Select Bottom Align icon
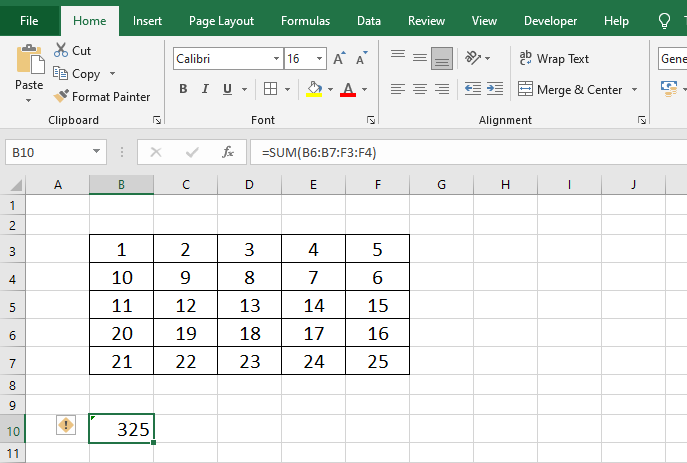687x463 pixels. pyautogui.click(x=442, y=58)
